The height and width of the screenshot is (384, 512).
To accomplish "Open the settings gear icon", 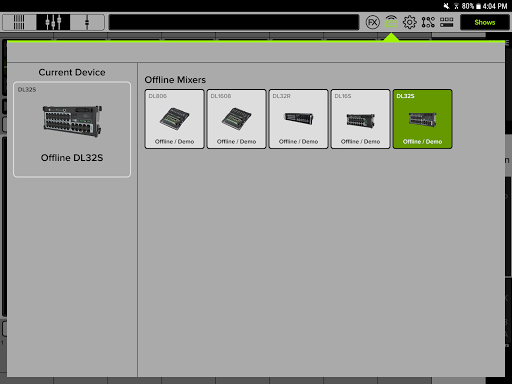I will 409,22.
